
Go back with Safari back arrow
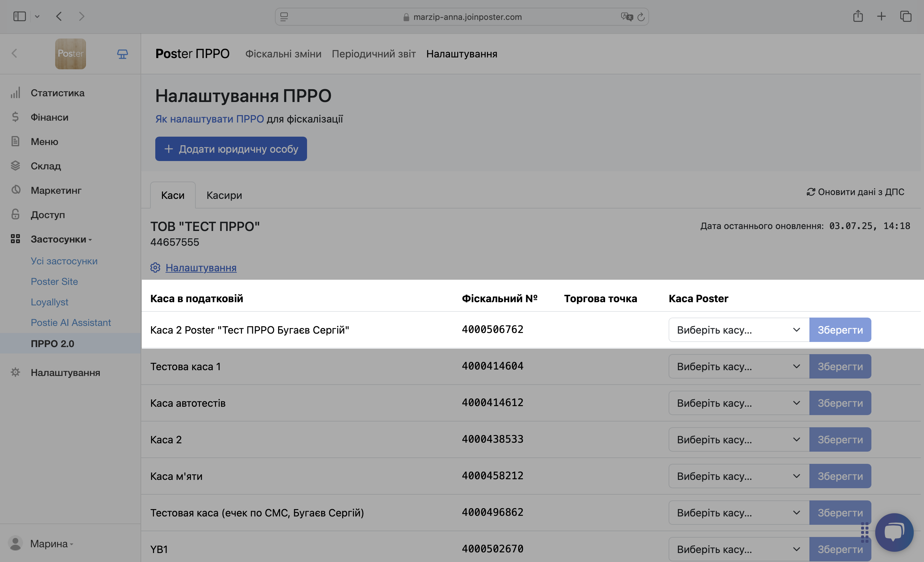coord(59,16)
